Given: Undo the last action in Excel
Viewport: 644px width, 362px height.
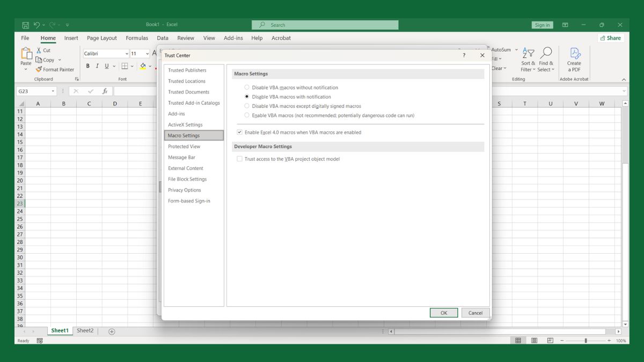Looking at the screenshot, I should pyautogui.click(x=36, y=25).
